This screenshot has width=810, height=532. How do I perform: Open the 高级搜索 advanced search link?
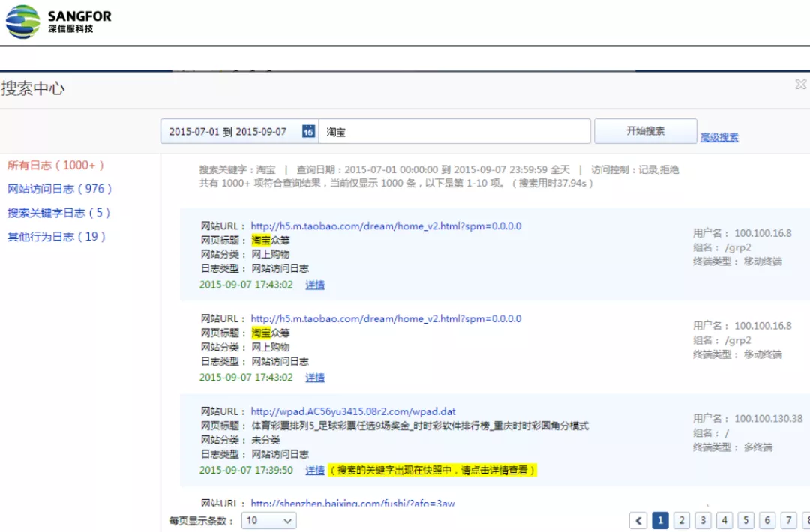point(718,137)
